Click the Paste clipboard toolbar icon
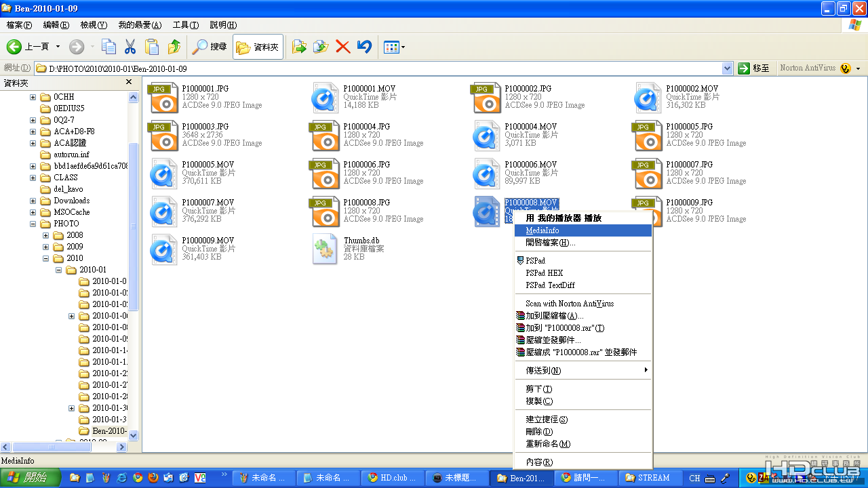868x488 pixels. tap(152, 47)
